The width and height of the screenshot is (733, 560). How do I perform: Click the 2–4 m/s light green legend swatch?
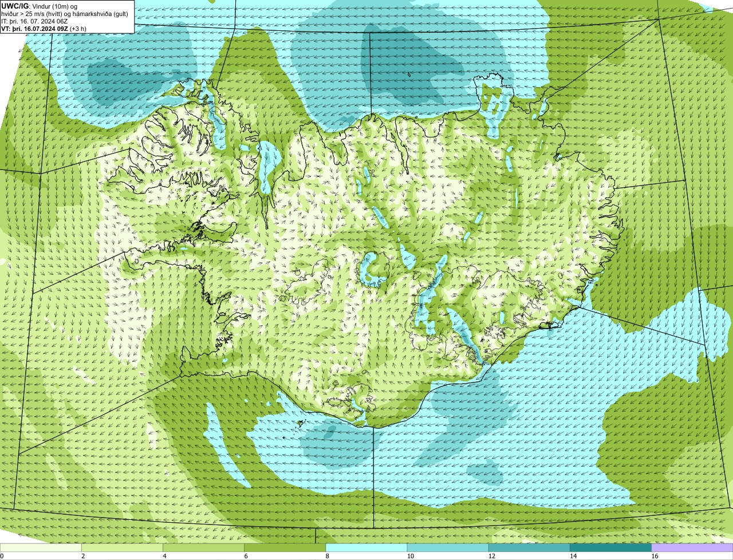122,548
